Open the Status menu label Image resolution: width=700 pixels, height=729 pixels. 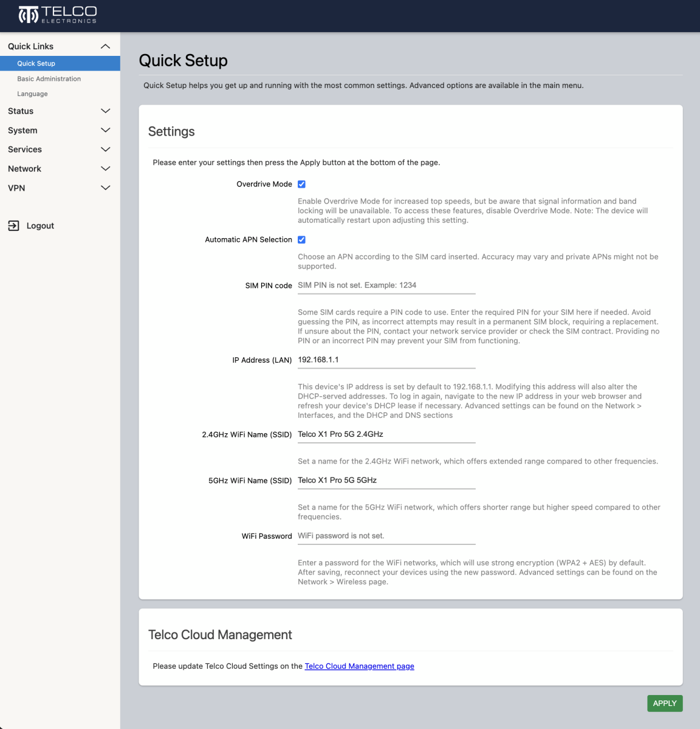point(21,111)
